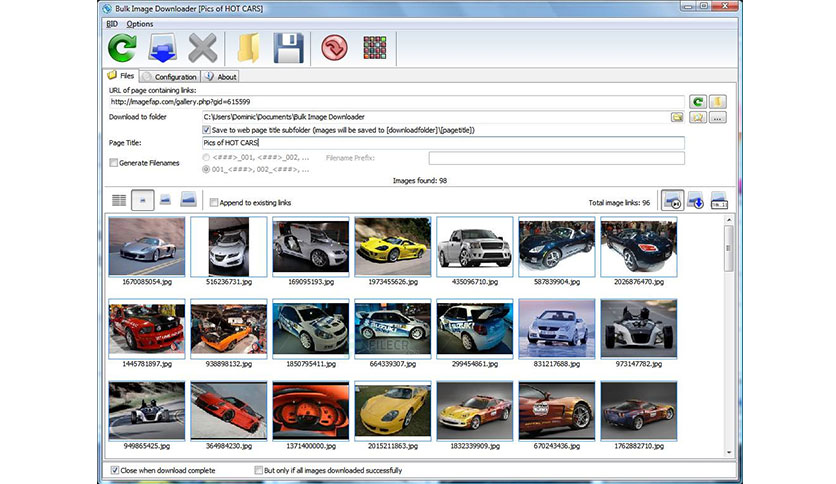Select thumbnail 169095193.jpg
The height and width of the screenshot is (484, 836).
pyautogui.click(x=311, y=246)
